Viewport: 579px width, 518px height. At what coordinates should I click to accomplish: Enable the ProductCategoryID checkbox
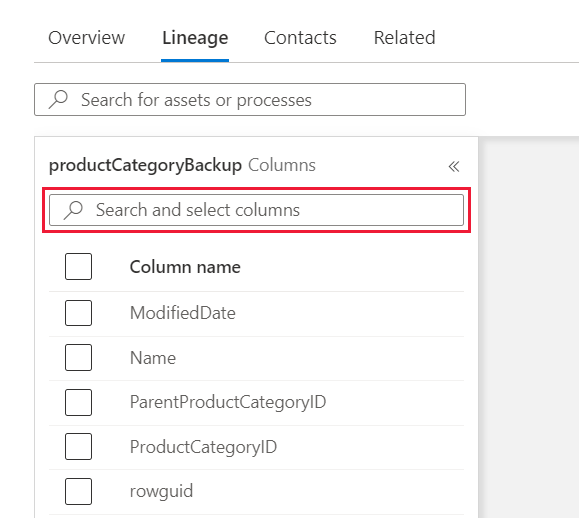point(78,446)
